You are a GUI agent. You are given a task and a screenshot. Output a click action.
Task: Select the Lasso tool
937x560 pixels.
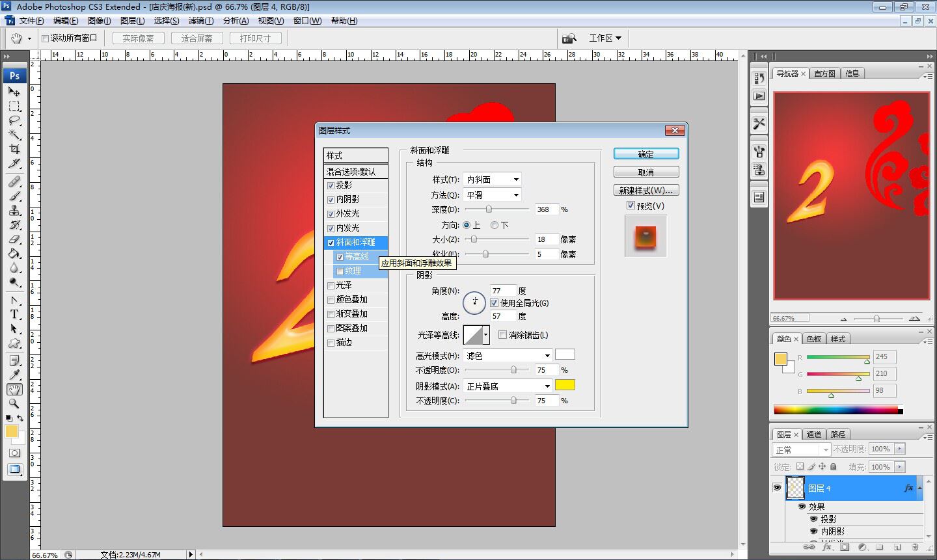(x=14, y=120)
